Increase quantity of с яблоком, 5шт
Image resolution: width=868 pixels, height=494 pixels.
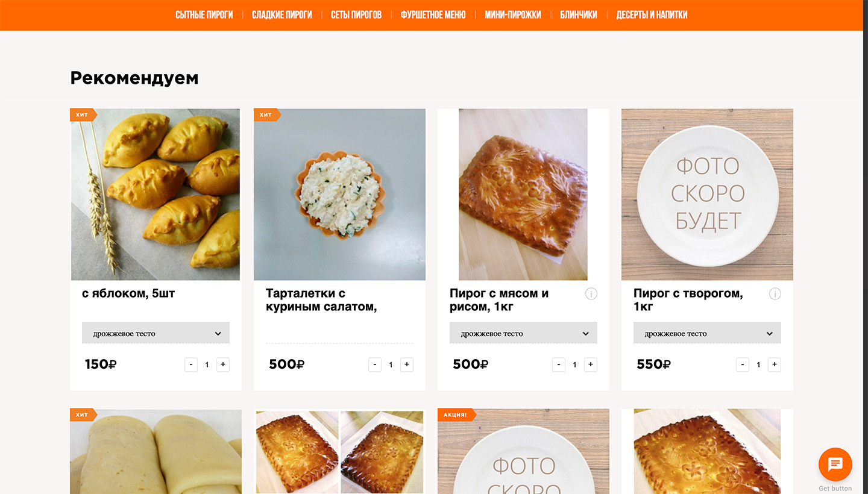click(223, 364)
